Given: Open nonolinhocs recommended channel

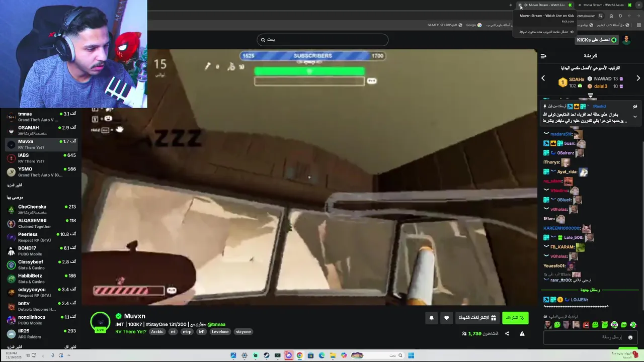Looking at the screenshot, I should pos(40,320).
